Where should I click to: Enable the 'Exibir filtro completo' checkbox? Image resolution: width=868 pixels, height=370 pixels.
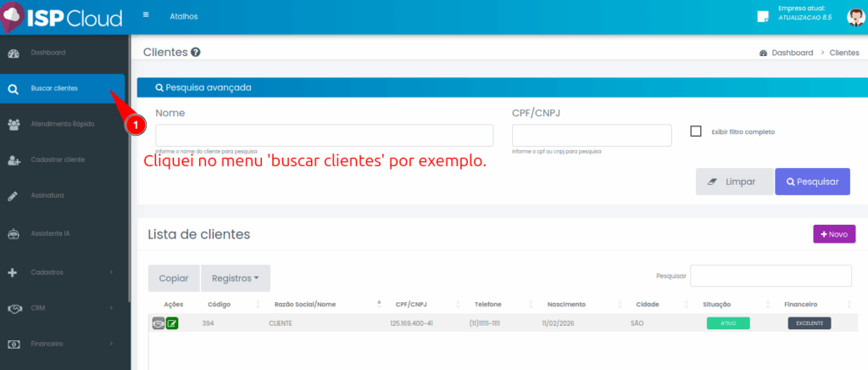pos(696,132)
